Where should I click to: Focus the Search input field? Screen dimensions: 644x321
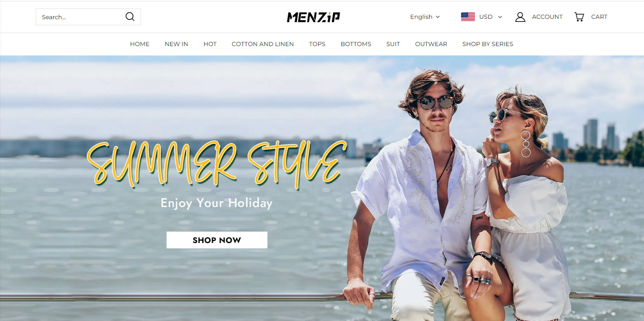(x=81, y=17)
